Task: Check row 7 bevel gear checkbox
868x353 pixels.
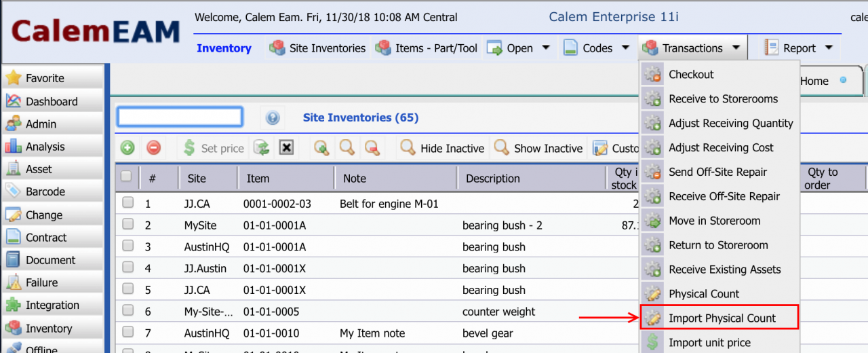Action: pos(127,333)
